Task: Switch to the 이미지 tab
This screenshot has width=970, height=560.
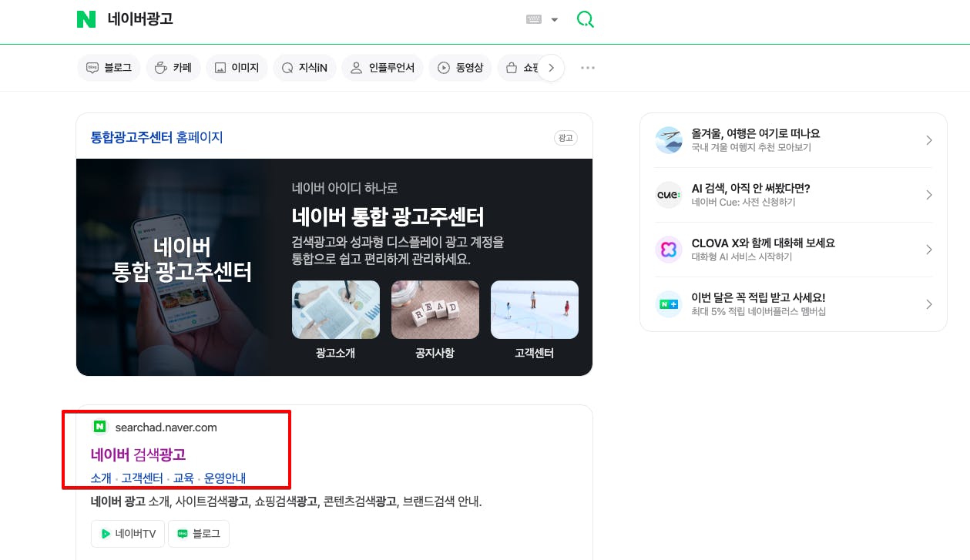Action: click(x=237, y=68)
